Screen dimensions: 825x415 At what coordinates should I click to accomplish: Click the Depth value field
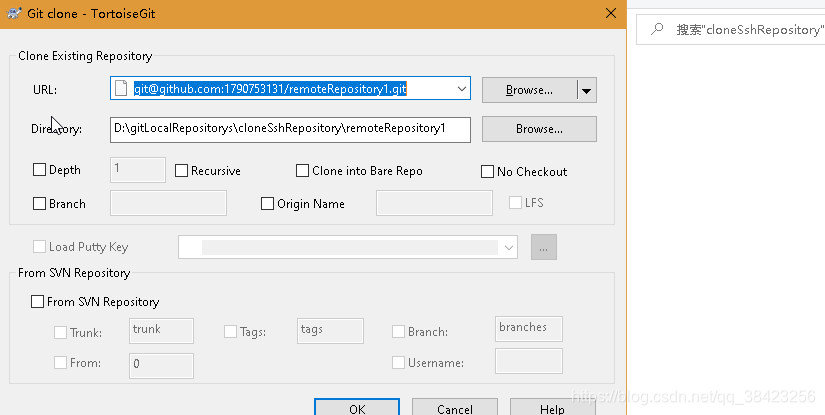click(138, 170)
